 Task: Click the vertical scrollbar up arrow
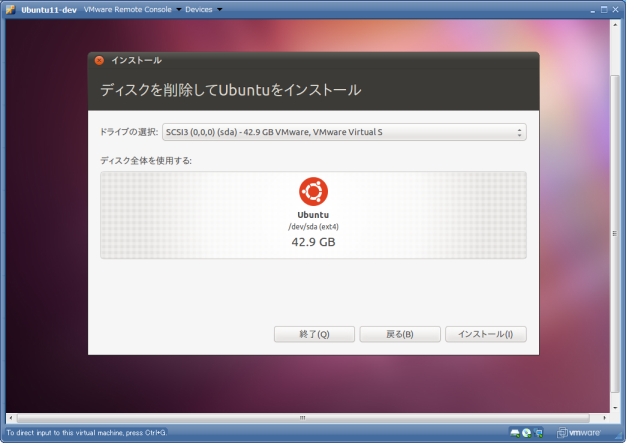pyautogui.click(x=615, y=25)
